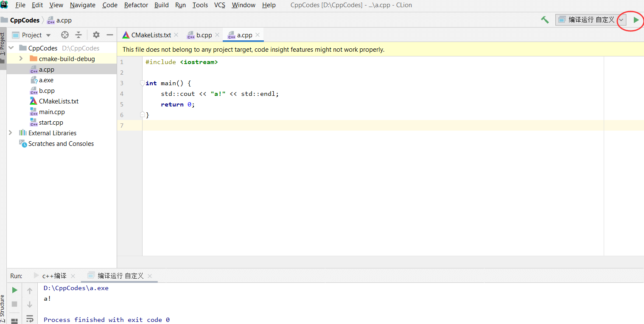644x324 pixels.
Task: Switch to the CMakeLists.txt editor tab
Action: pyautogui.click(x=151, y=35)
